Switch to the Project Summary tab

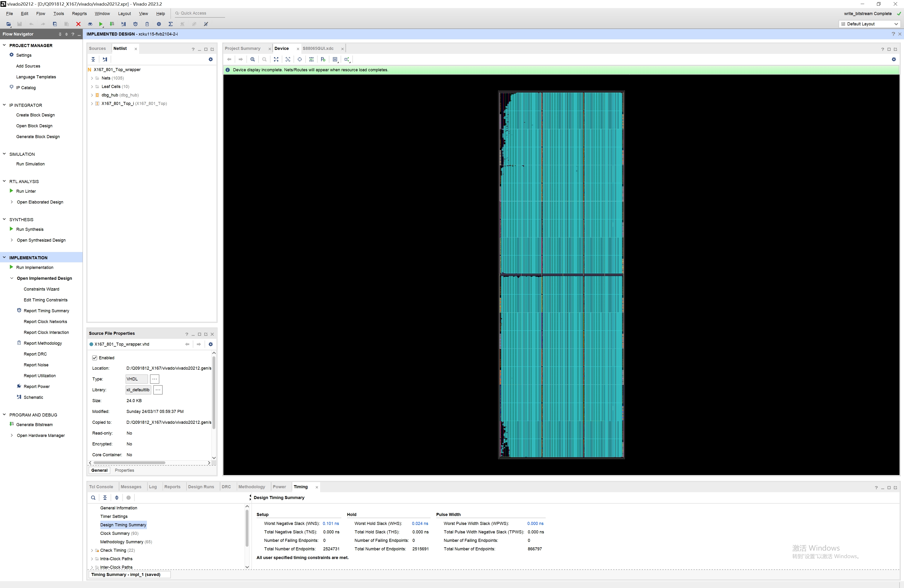243,49
